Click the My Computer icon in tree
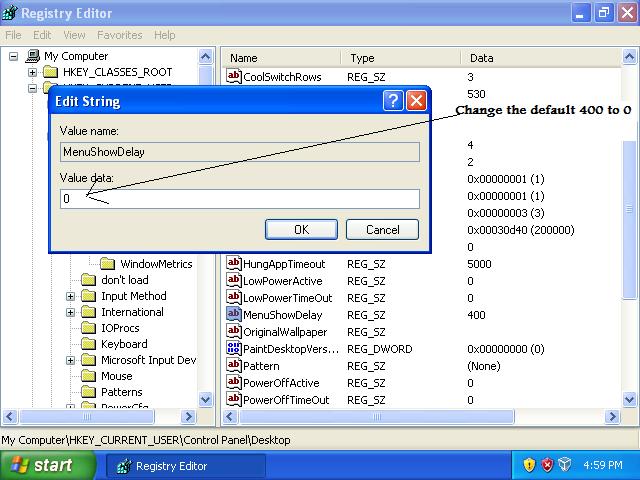 33,56
